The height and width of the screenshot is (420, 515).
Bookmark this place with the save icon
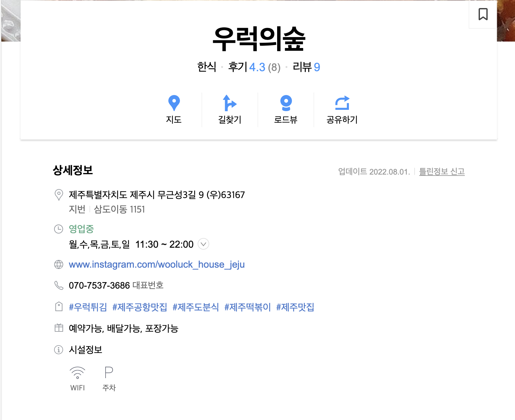click(483, 14)
